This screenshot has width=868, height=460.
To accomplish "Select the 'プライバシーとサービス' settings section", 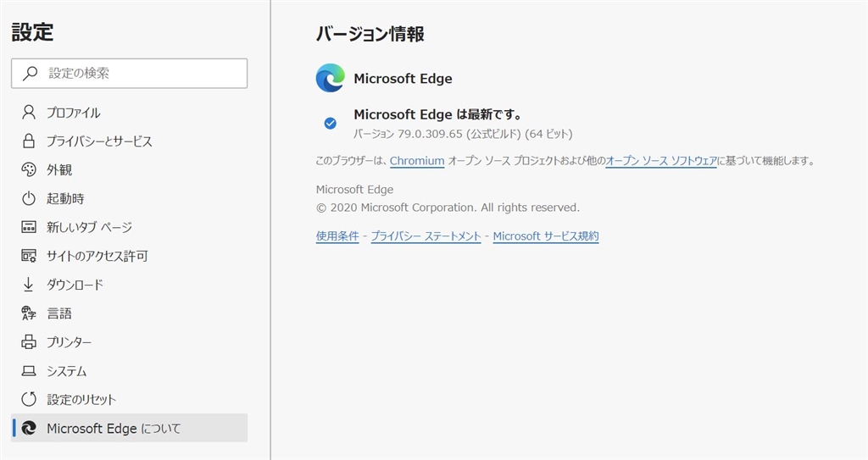I will click(99, 141).
